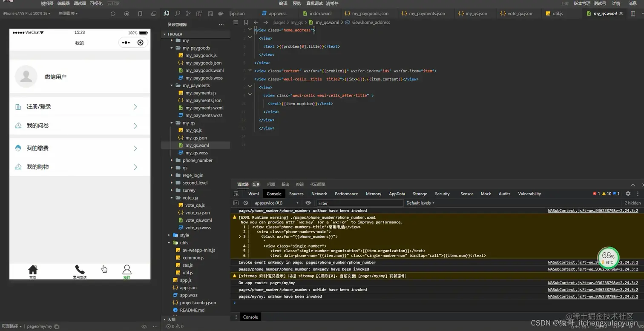The height and width of the screenshot is (331, 644).
Task: Click the console Filter input field
Action: [360, 203]
